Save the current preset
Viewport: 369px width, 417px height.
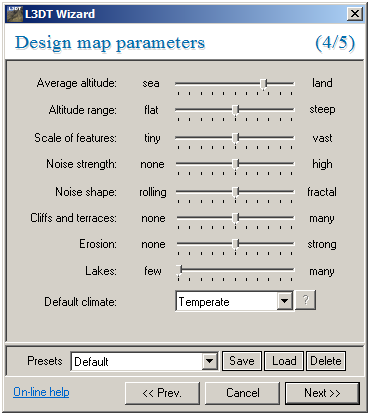(242, 361)
